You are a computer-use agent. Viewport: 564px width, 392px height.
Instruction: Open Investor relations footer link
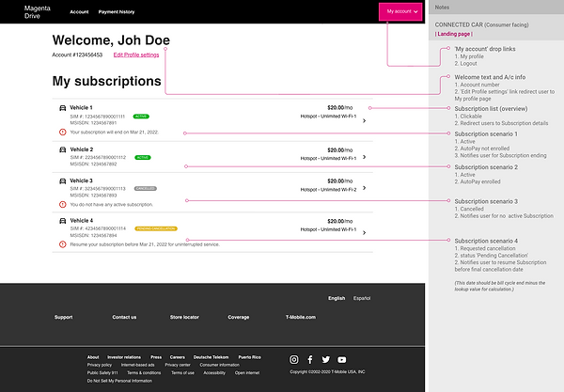[x=124, y=357]
